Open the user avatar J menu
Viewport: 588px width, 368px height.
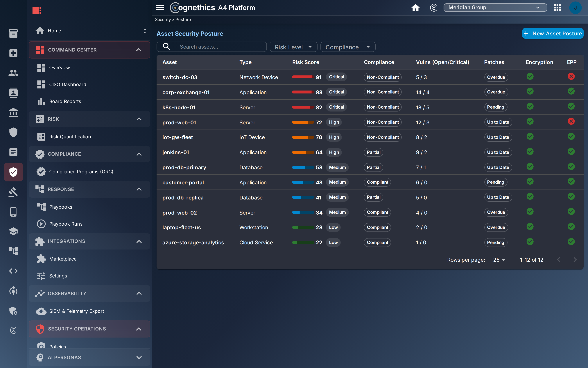[x=575, y=8]
